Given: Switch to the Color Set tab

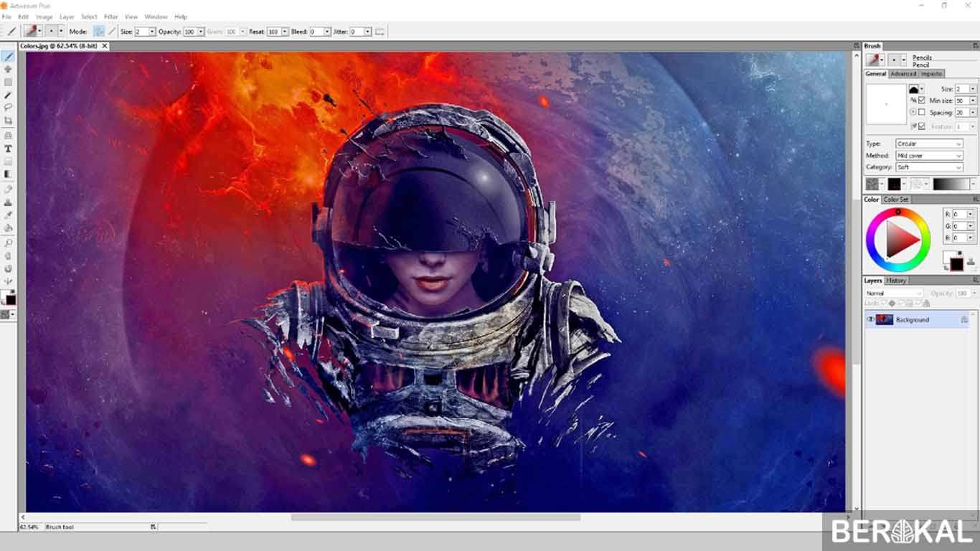Looking at the screenshot, I should [895, 199].
